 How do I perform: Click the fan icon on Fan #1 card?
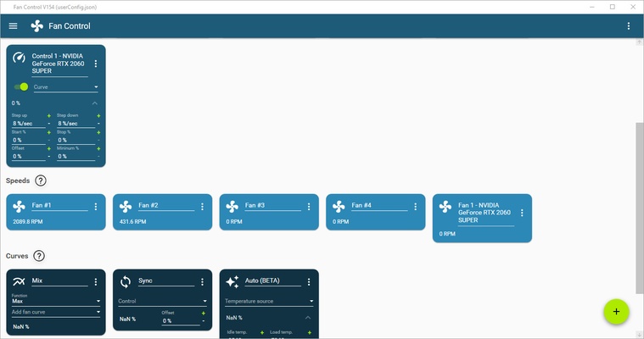coord(19,207)
